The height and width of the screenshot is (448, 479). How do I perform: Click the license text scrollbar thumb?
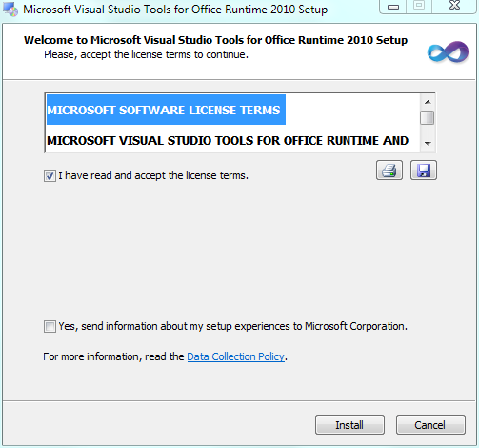(428, 118)
